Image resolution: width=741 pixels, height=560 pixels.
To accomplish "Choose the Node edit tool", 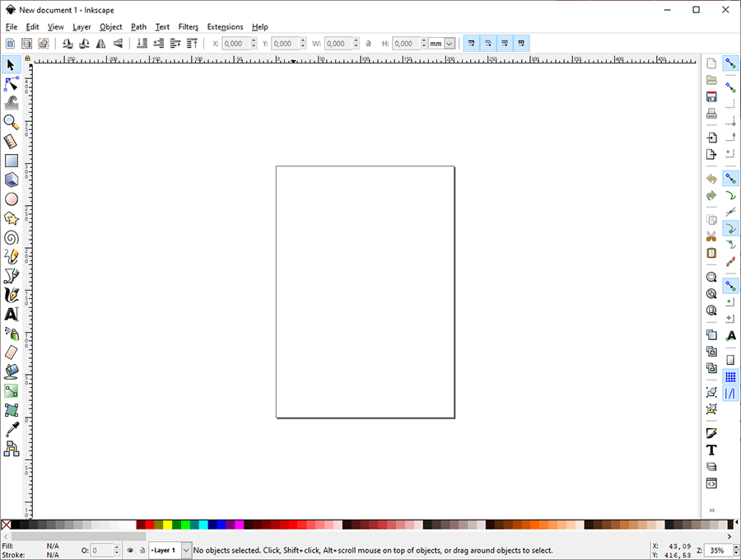I will (11, 84).
